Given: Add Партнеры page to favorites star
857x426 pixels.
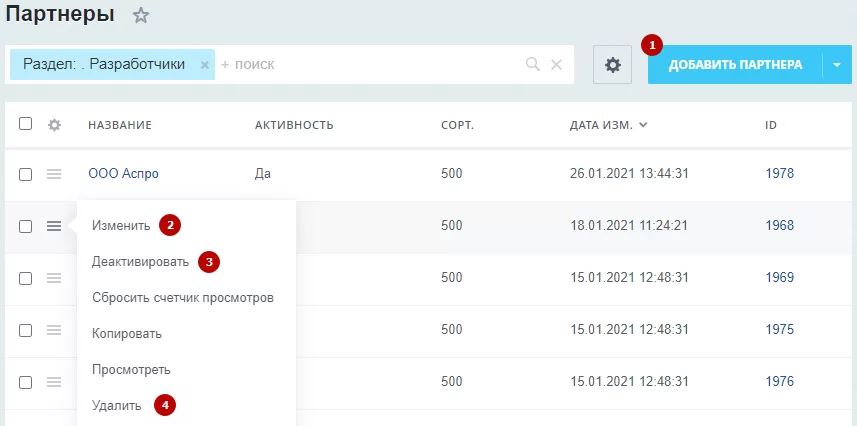Looking at the screenshot, I should (141, 15).
